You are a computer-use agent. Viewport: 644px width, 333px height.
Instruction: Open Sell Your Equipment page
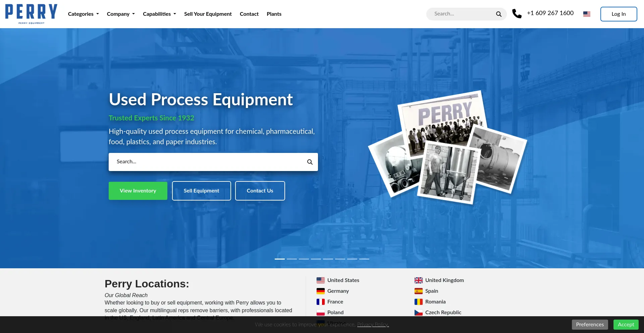(x=208, y=14)
